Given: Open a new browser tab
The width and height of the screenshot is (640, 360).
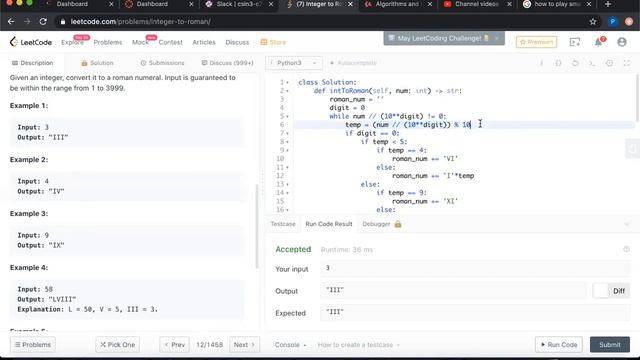Looking at the screenshot, I should coord(608,4).
